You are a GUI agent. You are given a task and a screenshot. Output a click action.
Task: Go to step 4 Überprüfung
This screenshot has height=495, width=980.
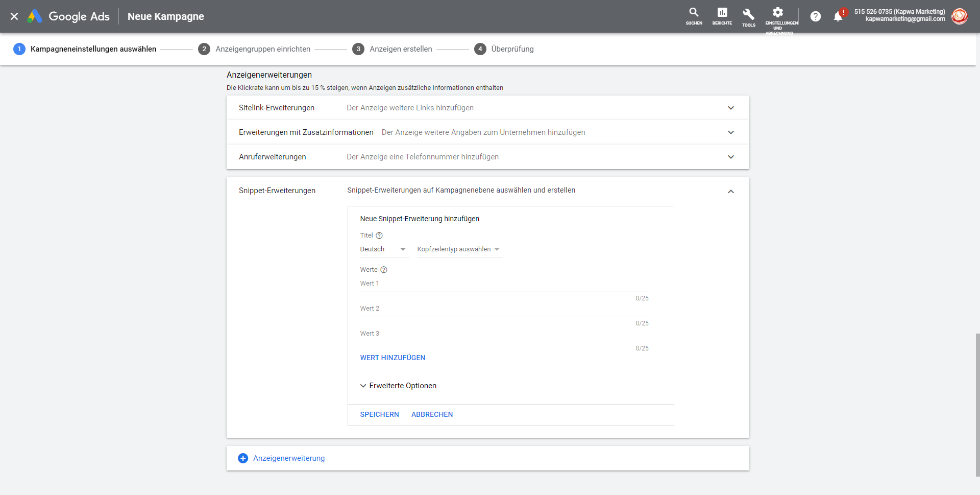click(504, 49)
